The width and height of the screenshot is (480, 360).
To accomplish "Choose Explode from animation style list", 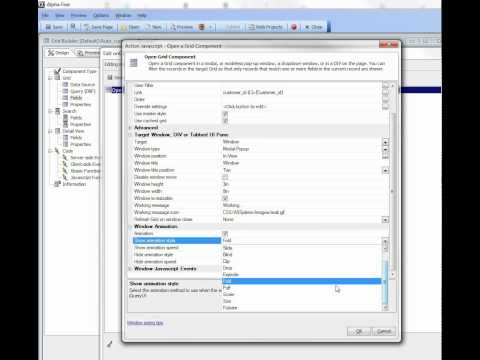I will [x=302, y=274].
